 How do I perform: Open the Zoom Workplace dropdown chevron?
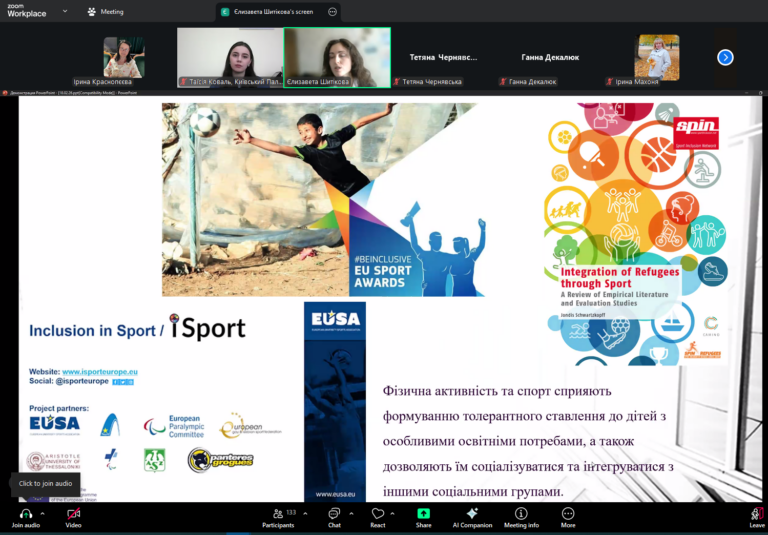tap(65, 12)
